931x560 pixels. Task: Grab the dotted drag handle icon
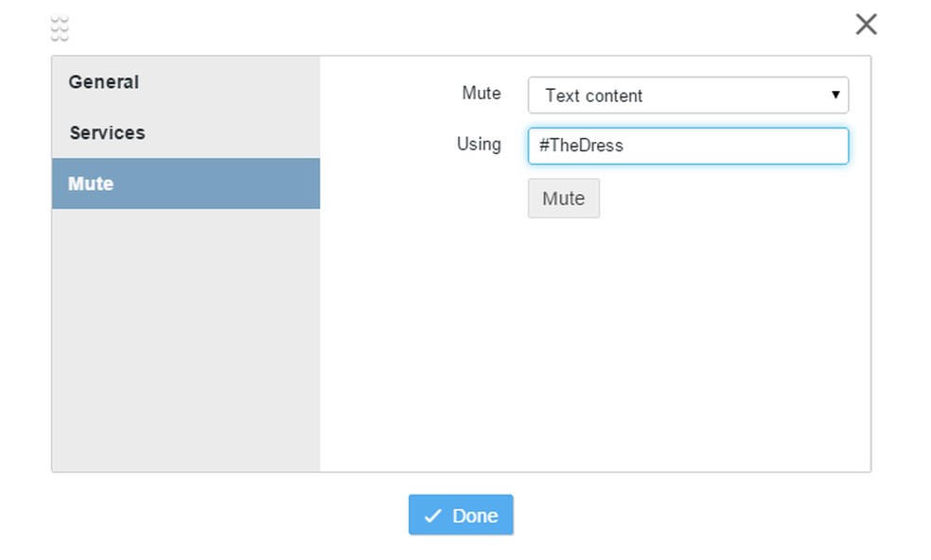click(60, 29)
